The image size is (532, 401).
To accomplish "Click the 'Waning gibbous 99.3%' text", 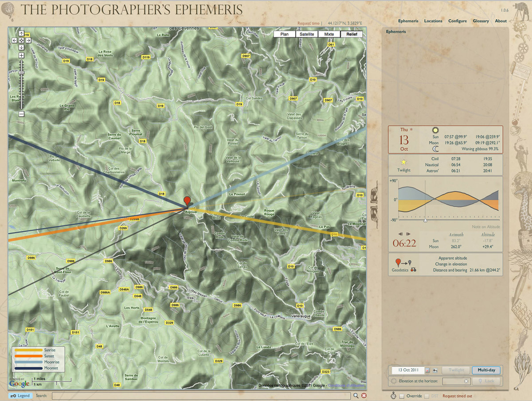I will pos(480,149).
